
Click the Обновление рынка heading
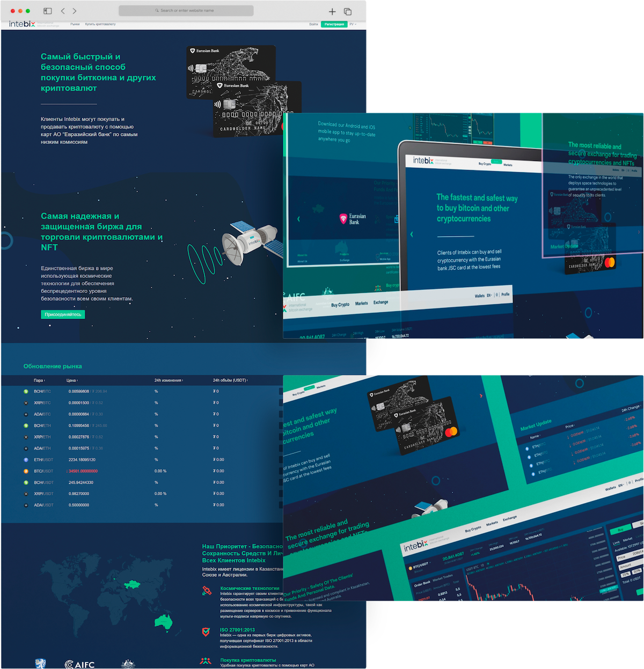(x=53, y=366)
